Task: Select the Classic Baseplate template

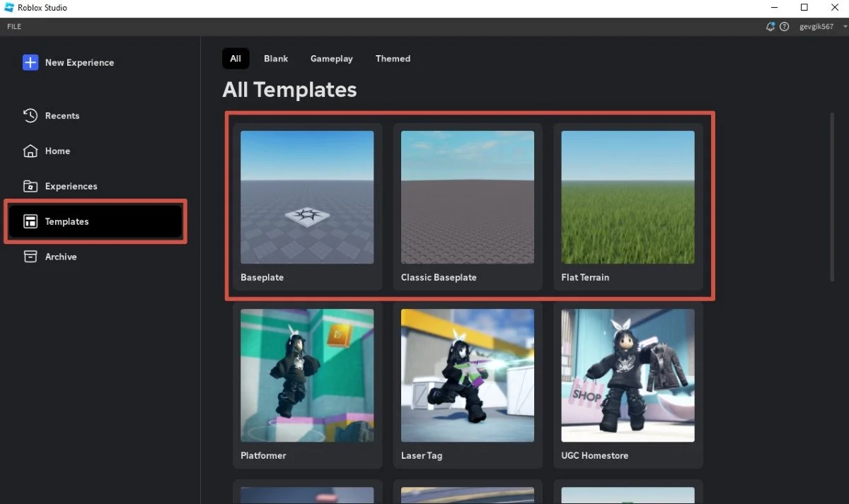Action: [x=468, y=207]
